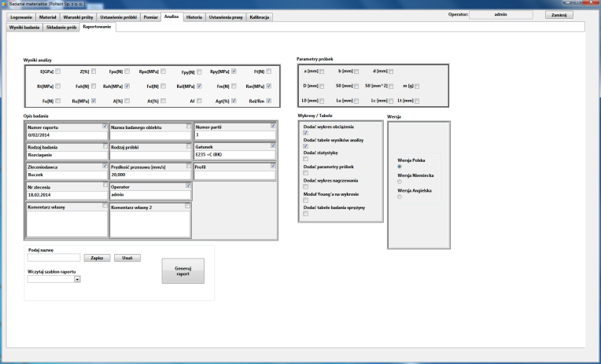Click the Usuń button
The height and width of the screenshot is (364, 601).
[127, 258]
